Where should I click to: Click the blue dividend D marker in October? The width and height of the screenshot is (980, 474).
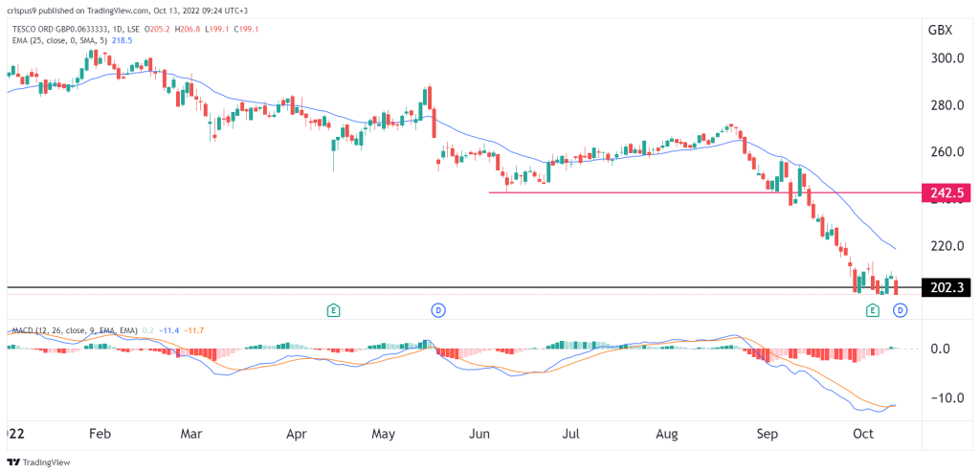[x=900, y=309]
